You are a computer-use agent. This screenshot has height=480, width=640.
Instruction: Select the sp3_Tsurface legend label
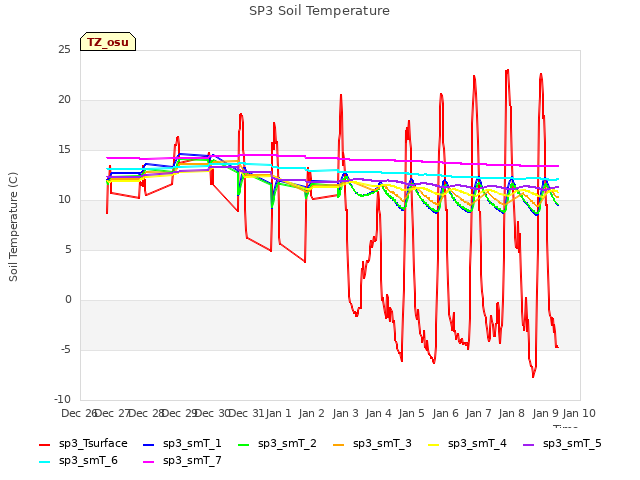(x=93, y=444)
